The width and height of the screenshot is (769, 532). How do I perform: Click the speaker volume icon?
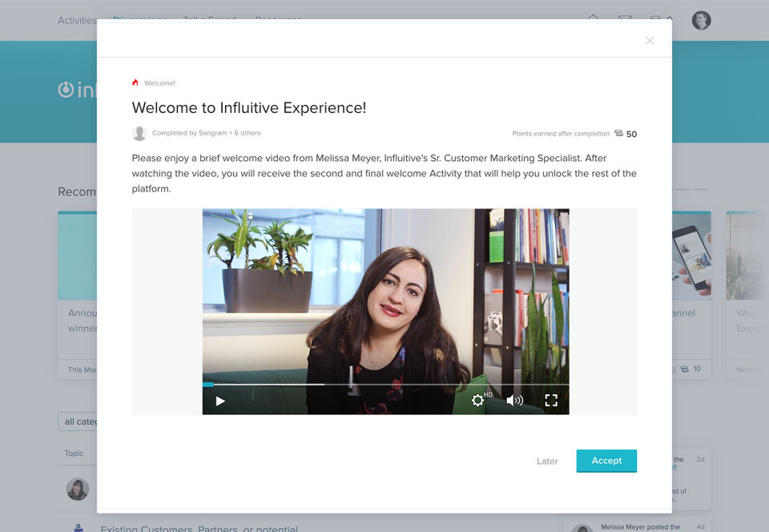514,400
